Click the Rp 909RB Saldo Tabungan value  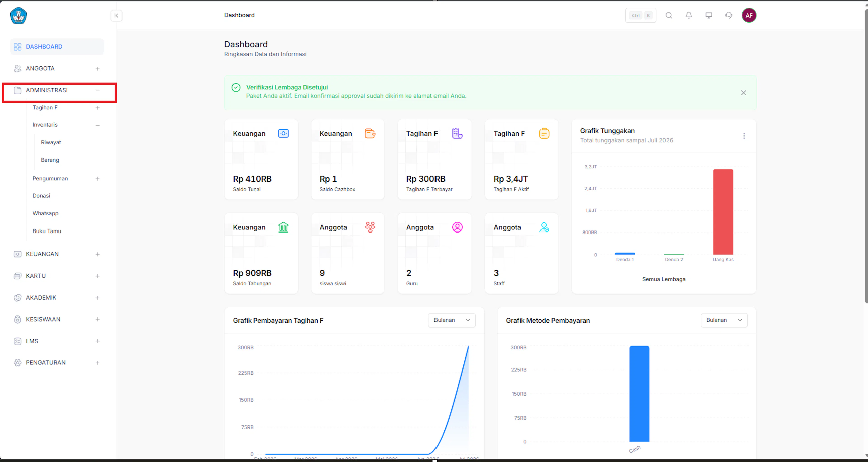(252, 273)
